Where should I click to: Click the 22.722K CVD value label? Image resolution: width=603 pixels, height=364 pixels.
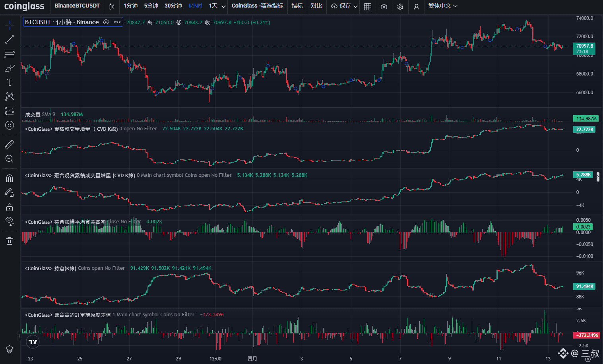584,130
